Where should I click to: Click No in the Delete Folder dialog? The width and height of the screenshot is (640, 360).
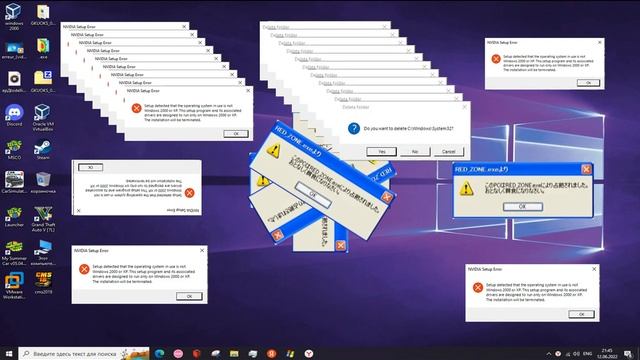pos(415,151)
